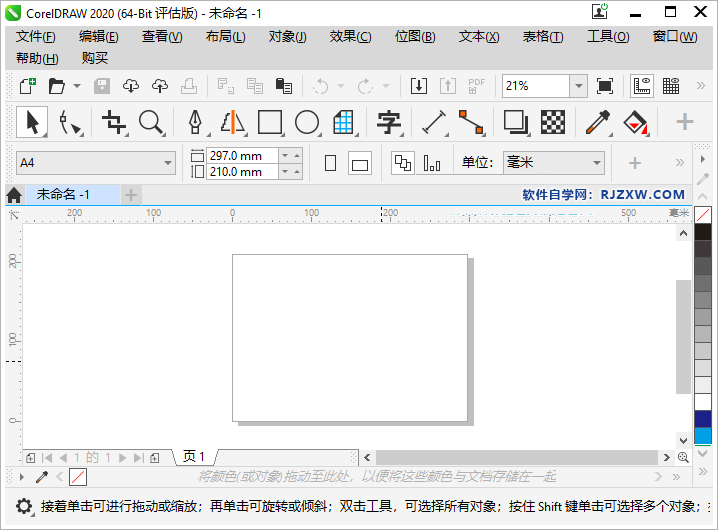The width and height of the screenshot is (718, 530).
Task: Open the 帮助(H) menu
Action: [37, 58]
